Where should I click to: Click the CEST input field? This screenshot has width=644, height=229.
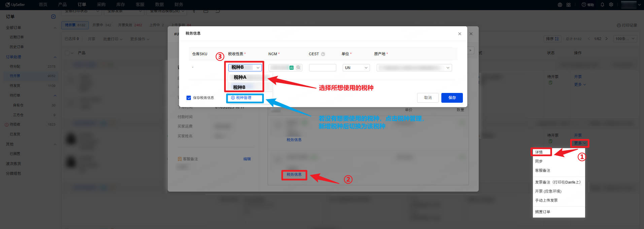323,68
